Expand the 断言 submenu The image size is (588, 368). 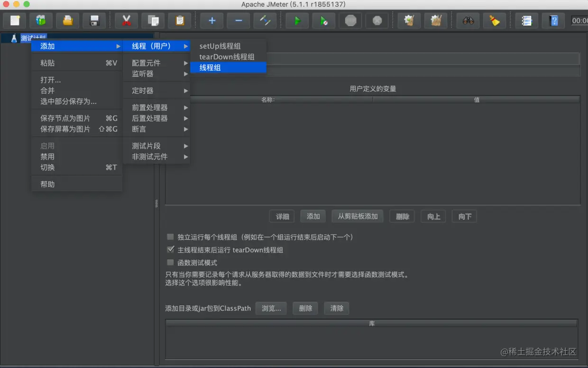156,129
